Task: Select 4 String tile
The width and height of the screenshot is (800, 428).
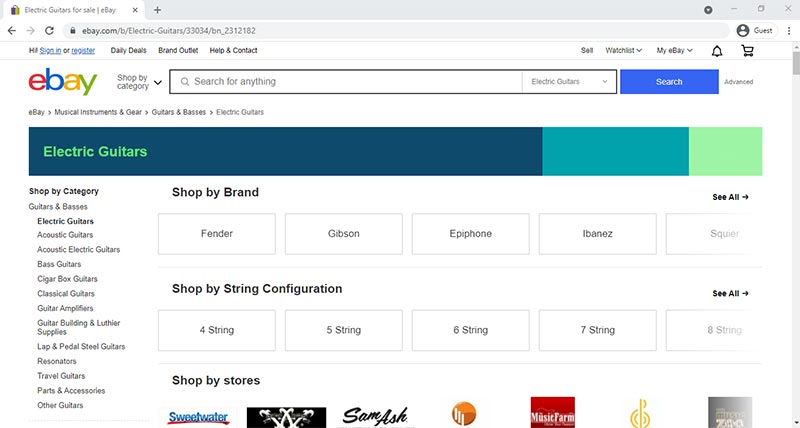Action: coord(217,330)
